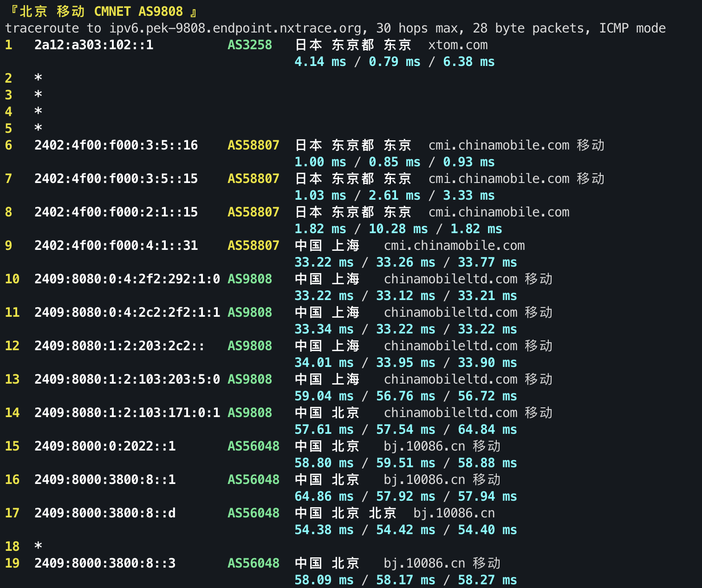Click AS58807 on hop 9

pos(253,246)
